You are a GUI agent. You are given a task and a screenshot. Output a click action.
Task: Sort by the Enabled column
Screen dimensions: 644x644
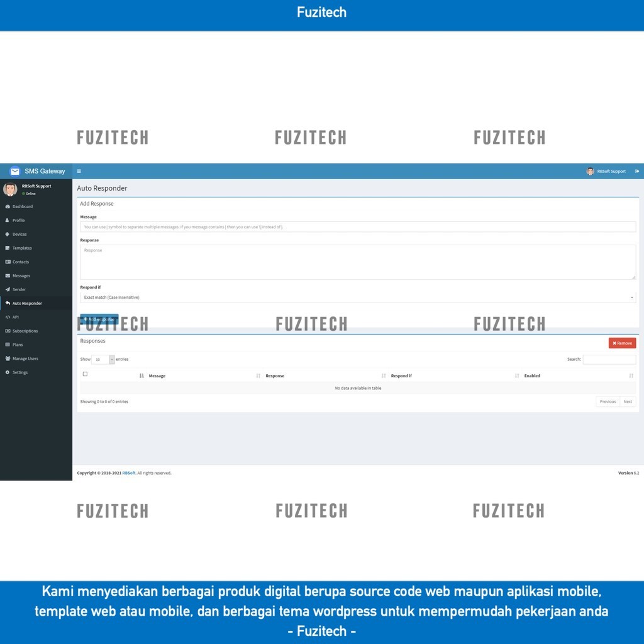[579, 376]
